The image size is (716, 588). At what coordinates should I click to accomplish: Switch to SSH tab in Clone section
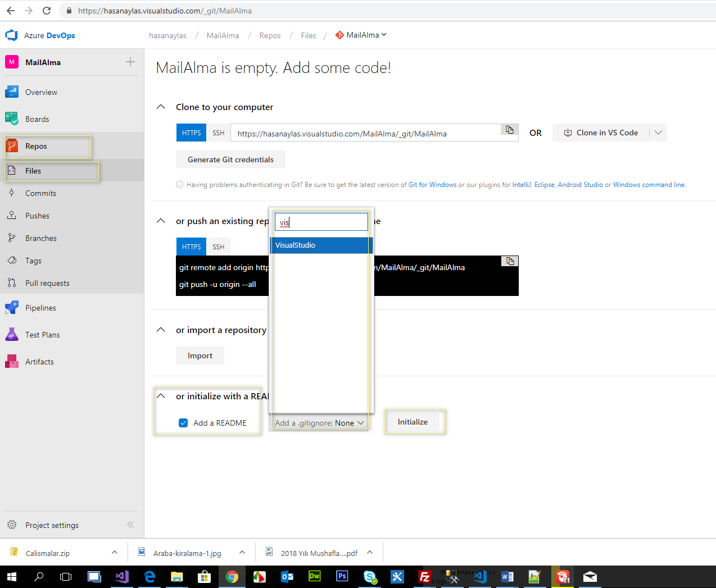[x=219, y=133]
